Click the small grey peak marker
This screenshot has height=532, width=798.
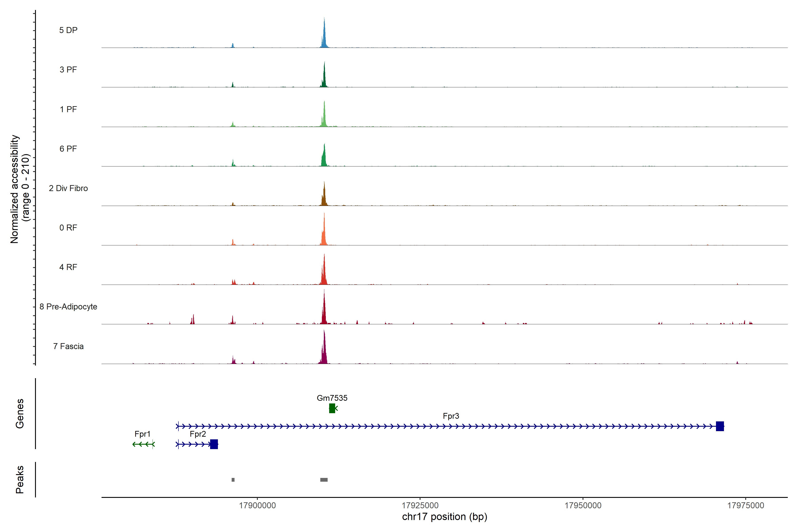coord(233,480)
